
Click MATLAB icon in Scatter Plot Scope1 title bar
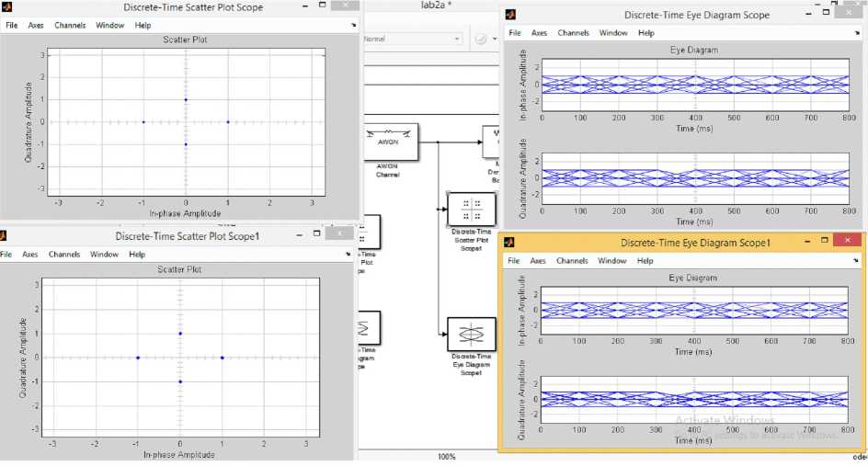3,236
